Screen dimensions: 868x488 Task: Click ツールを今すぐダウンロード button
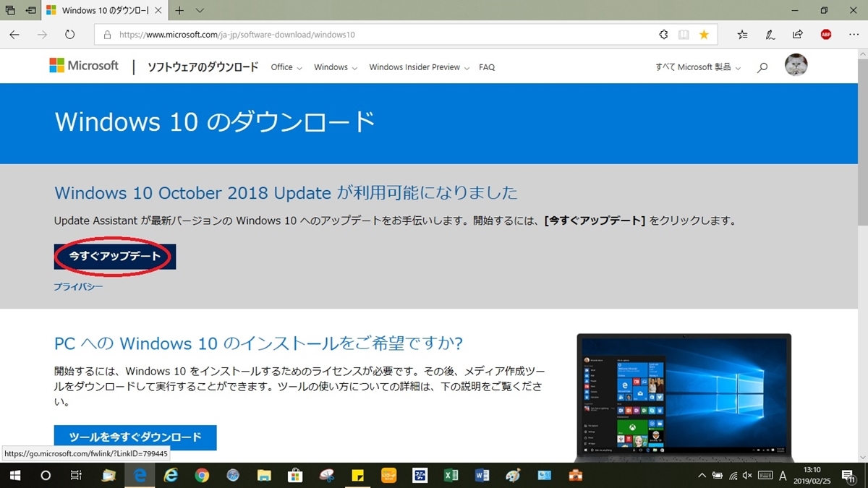(135, 437)
